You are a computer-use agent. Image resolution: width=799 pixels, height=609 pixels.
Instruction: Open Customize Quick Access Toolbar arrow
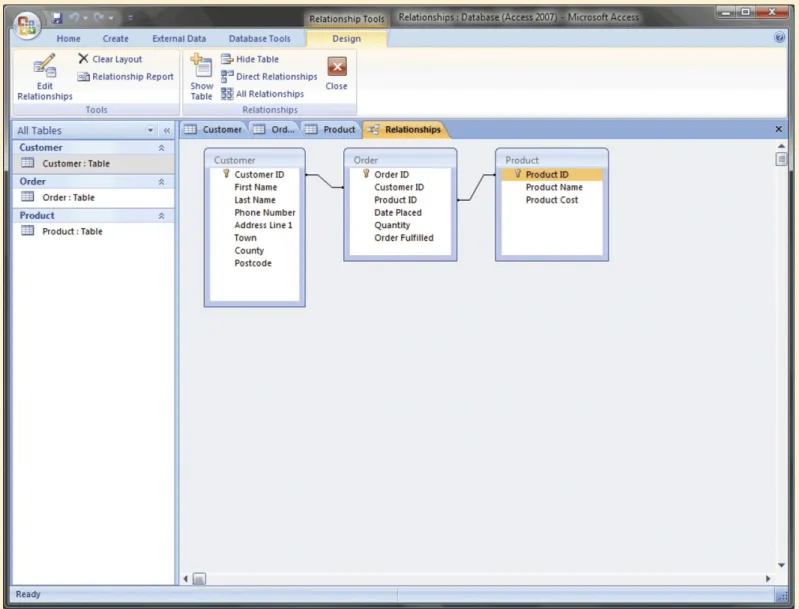coord(130,18)
